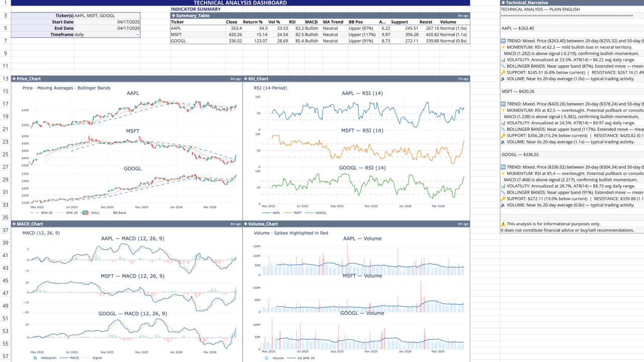Select the 'AAPL — $263.40' narrative line
This screenshot has width=644, height=362.
coord(518,28)
